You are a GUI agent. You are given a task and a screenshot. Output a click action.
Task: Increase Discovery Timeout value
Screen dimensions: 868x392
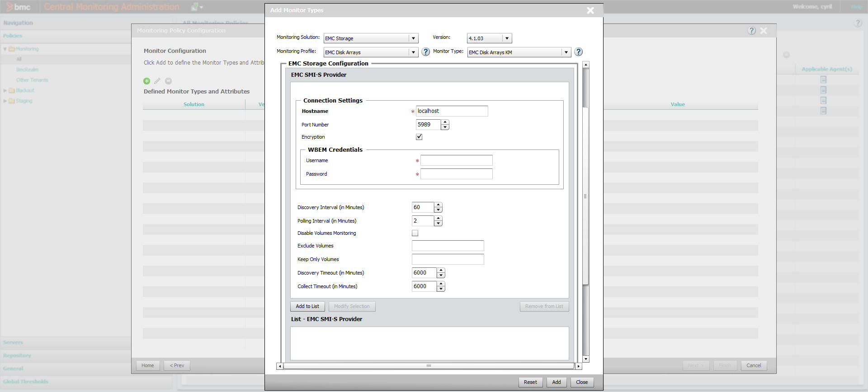coord(441,271)
